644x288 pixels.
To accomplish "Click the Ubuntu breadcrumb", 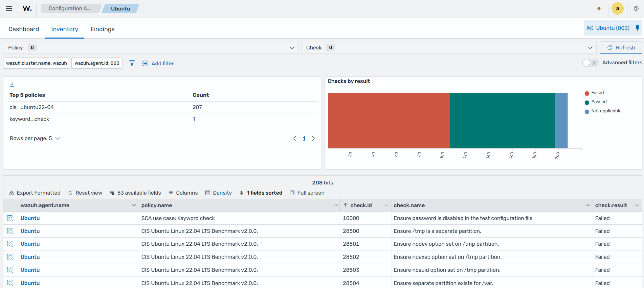I will pyautogui.click(x=120, y=8).
